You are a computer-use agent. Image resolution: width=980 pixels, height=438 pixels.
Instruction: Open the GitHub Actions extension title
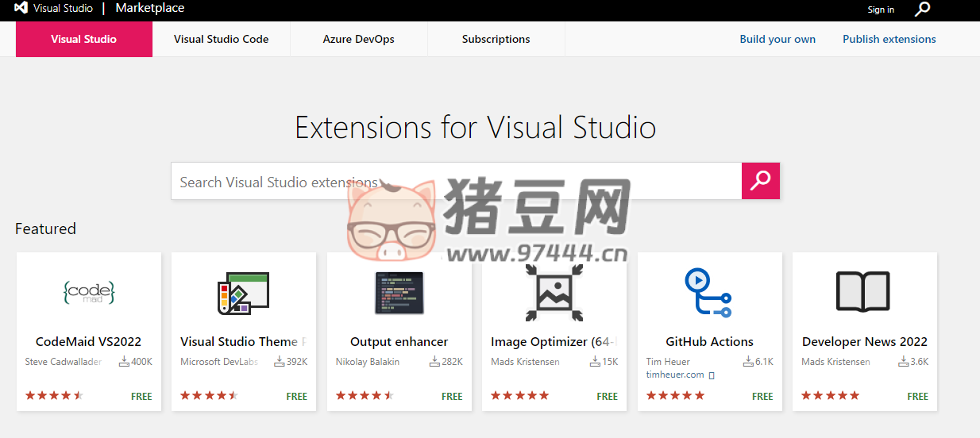709,341
